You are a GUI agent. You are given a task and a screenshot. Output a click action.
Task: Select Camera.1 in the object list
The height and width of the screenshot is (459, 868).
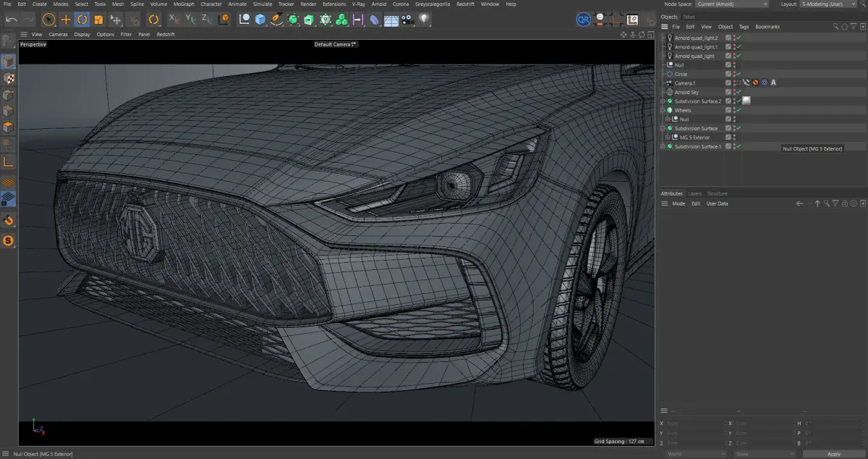684,83
